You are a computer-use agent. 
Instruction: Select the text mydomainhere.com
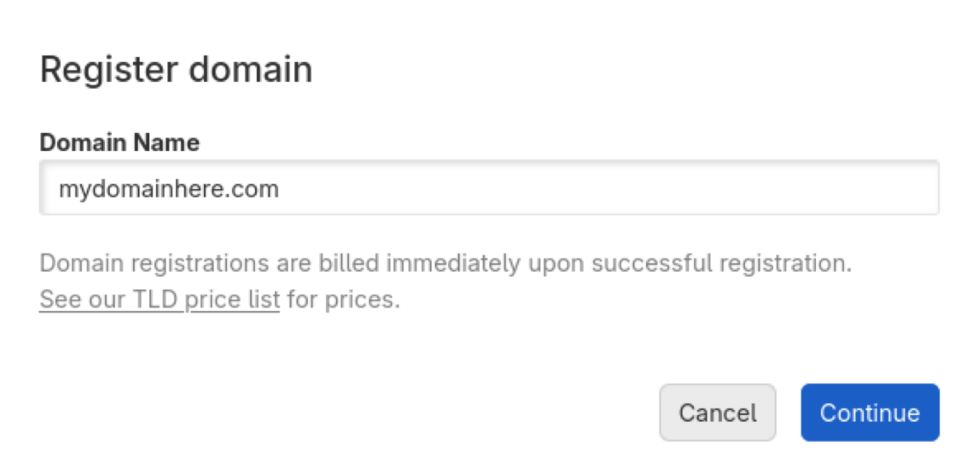point(170,188)
